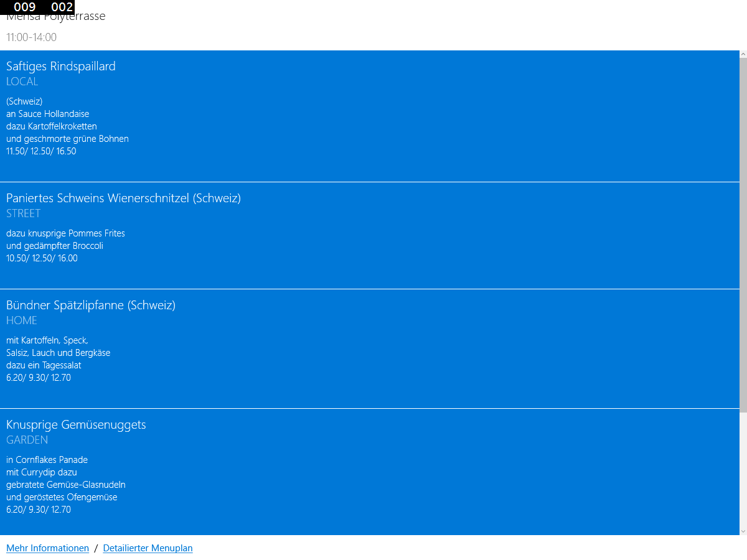
Task: Click the STREET category label
Action: pyautogui.click(x=24, y=213)
